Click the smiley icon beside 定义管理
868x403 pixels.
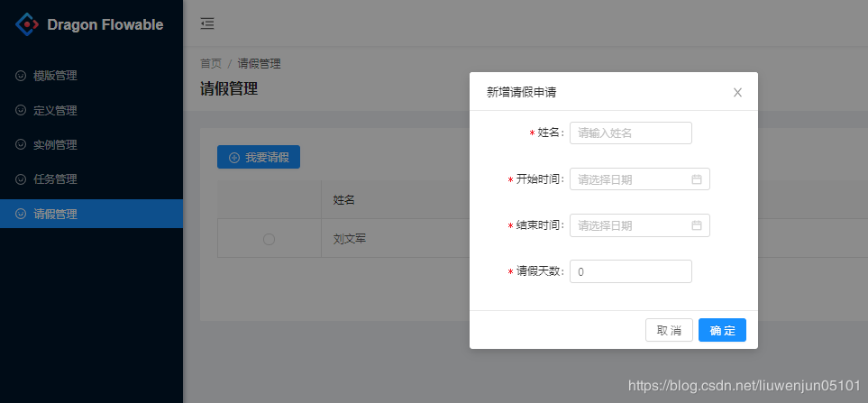[x=21, y=110]
